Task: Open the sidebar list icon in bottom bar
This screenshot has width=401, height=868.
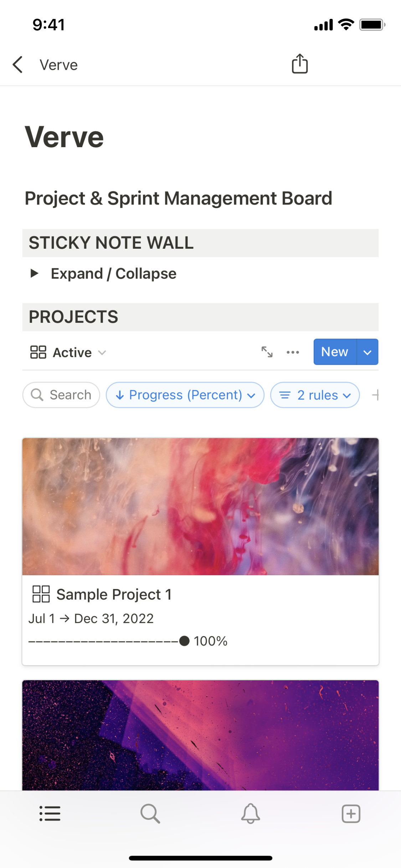Action: (x=50, y=813)
